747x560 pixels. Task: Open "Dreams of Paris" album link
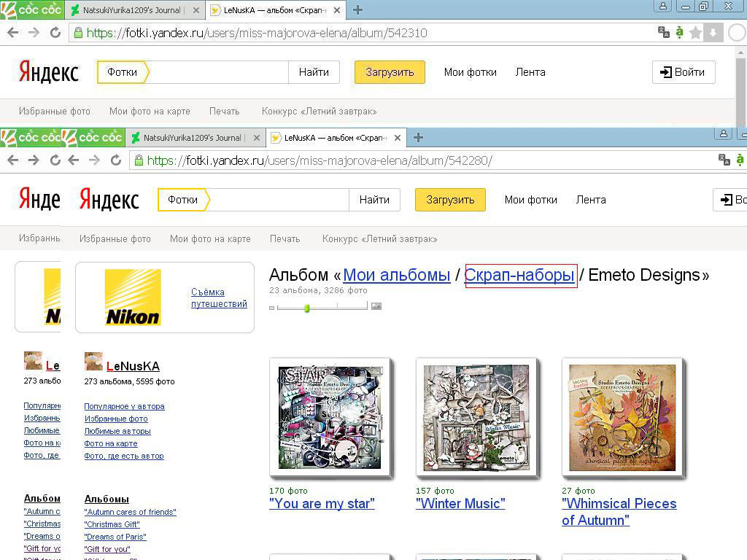click(115, 537)
